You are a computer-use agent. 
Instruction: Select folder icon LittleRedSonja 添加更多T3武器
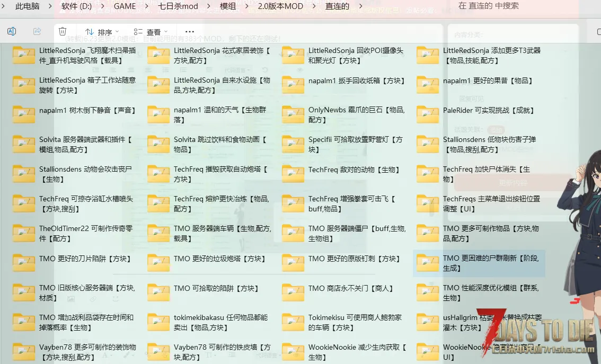428,55
